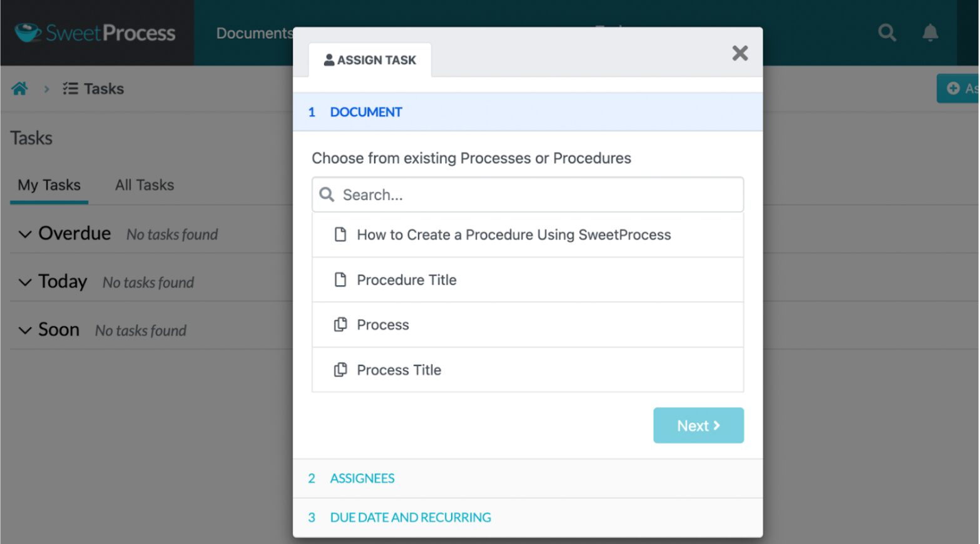Open search with magnifier icon in header
Image resolution: width=980 pixels, height=544 pixels.
click(886, 33)
